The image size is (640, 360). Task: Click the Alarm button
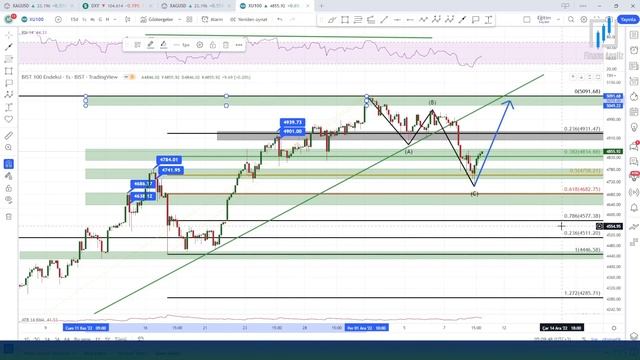[x=212, y=19]
